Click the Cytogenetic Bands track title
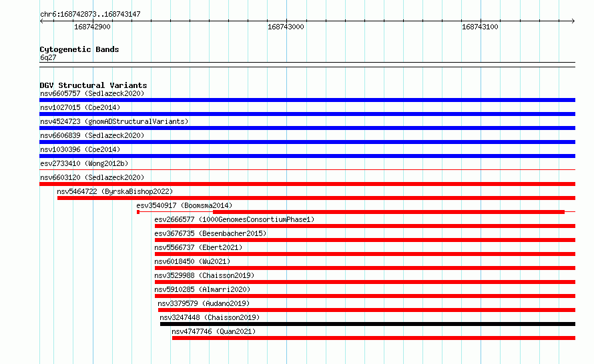 pos(79,49)
